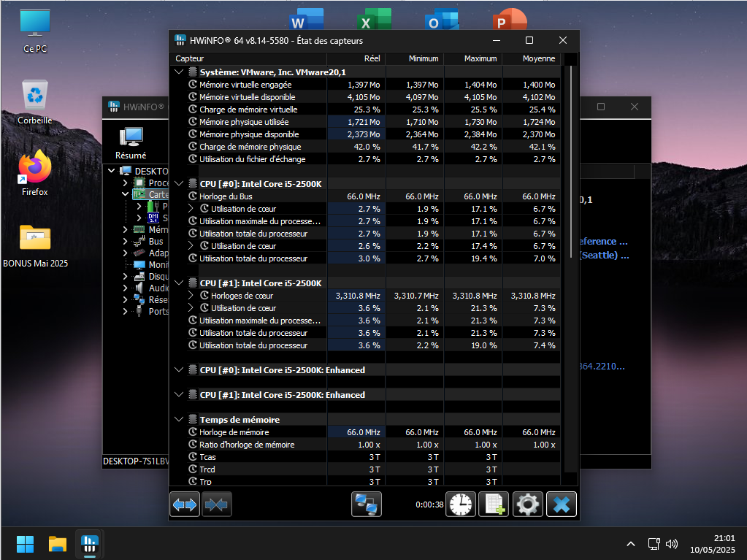Open File Explorer from the taskbar

point(58,544)
